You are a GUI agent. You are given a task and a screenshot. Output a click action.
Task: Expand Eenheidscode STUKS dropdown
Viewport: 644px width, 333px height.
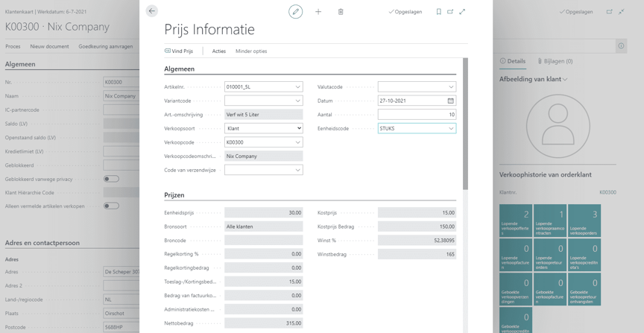point(451,129)
